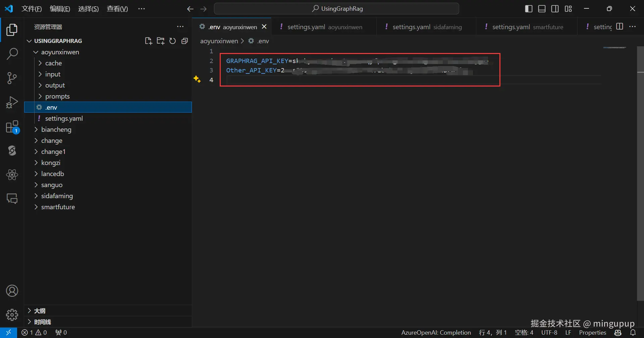This screenshot has width=644, height=338.
Task: Click the errors and warnings status indicator
Action: [34, 333]
